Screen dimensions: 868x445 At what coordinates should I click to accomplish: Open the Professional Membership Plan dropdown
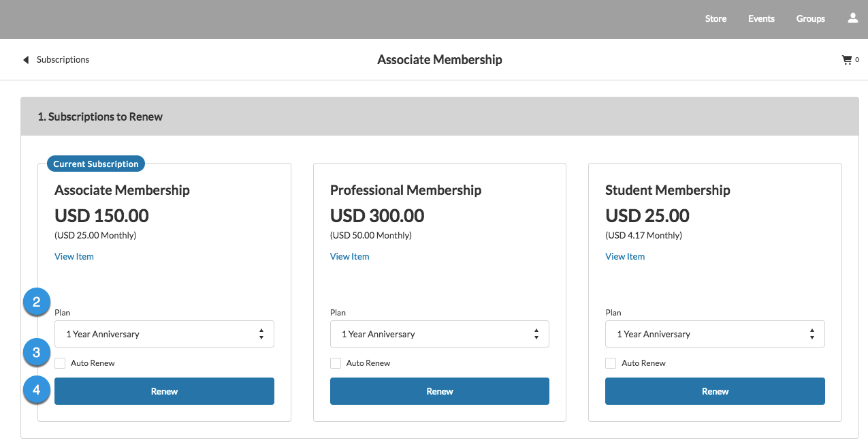(x=439, y=334)
